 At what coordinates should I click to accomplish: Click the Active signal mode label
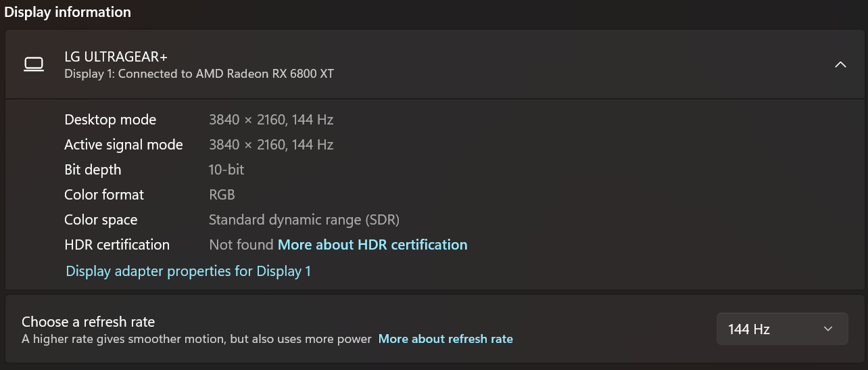[124, 145]
